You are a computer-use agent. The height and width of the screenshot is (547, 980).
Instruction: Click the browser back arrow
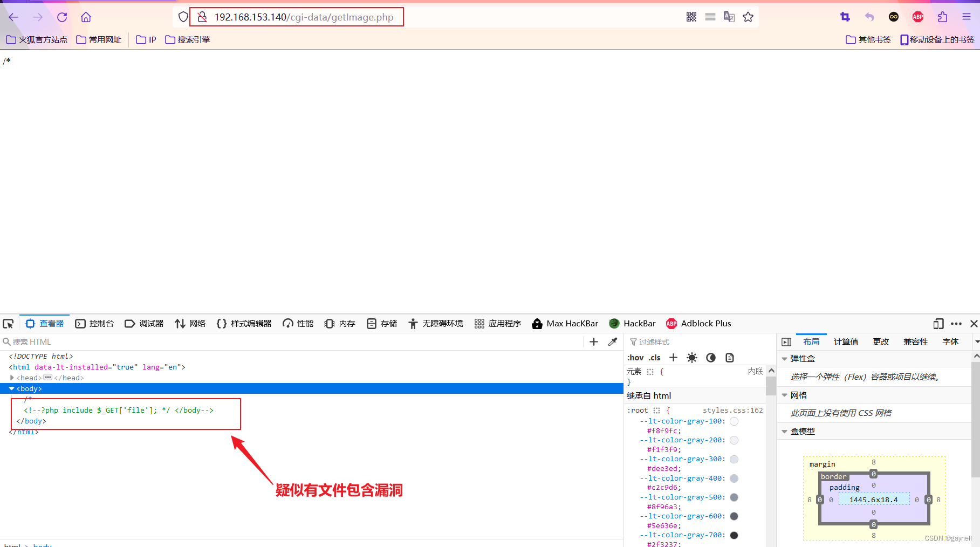[13, 17]
